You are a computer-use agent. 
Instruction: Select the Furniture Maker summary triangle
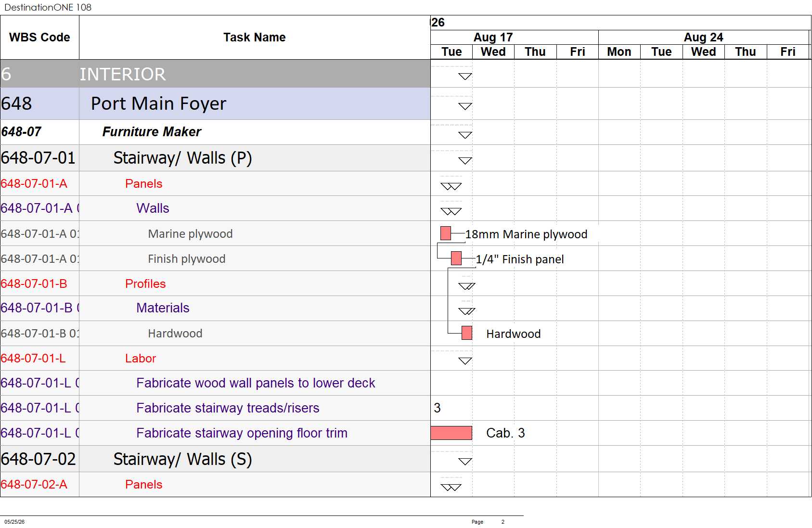pyautogui.click(x=465, y=135)
